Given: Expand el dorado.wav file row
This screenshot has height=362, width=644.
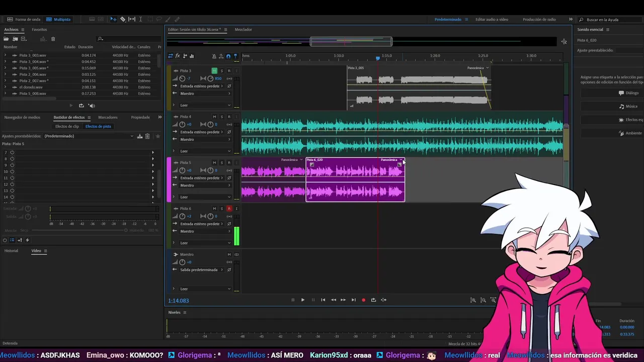Looking at the screenshot, I should [x=5, y=87].
